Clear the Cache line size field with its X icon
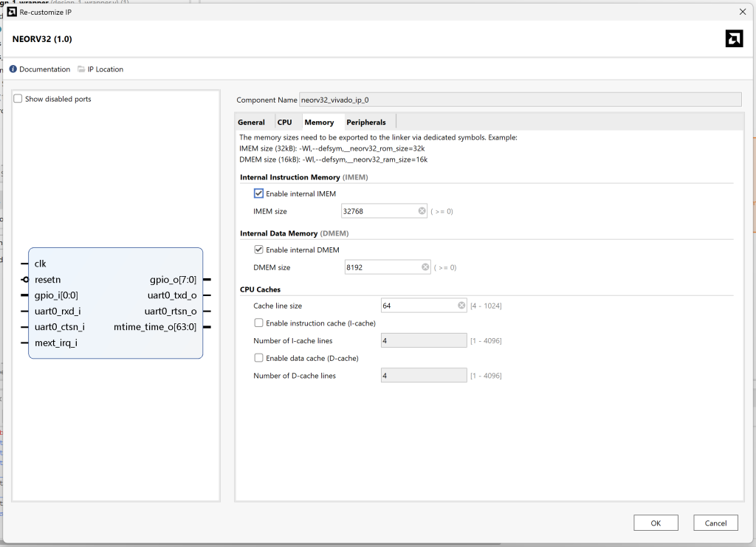 461,306
